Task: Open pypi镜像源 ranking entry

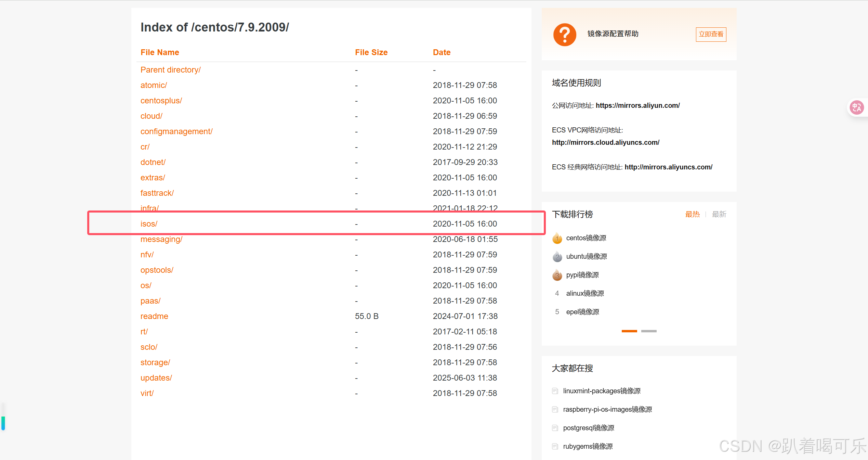Action: (x=582, y=275)
